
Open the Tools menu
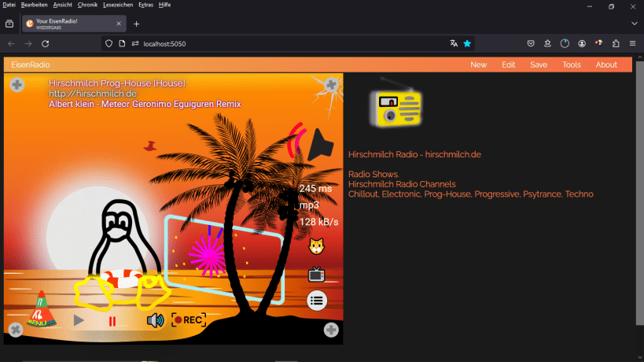click(572, 65)
